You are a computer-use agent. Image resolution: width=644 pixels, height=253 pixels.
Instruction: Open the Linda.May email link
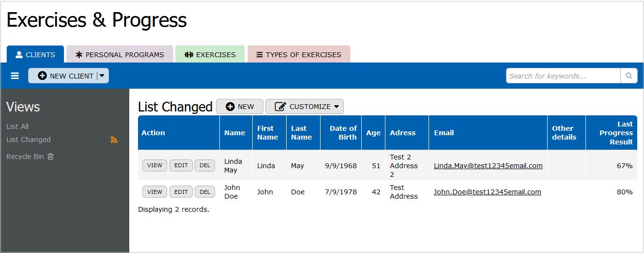click(x=488, y=166)
